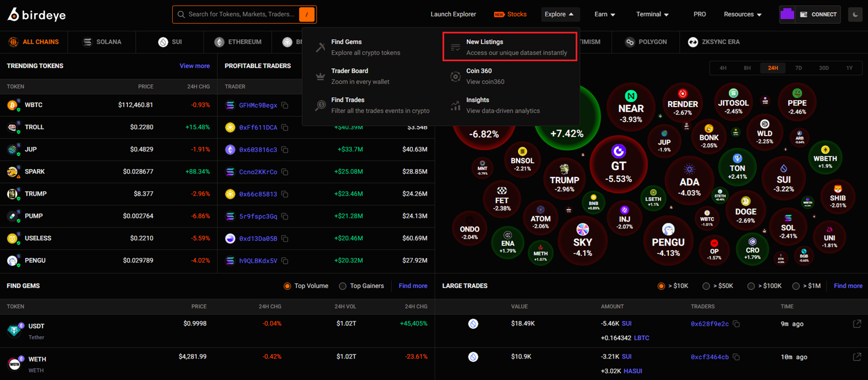Click the TROLL token icon

tap(14, 128)
